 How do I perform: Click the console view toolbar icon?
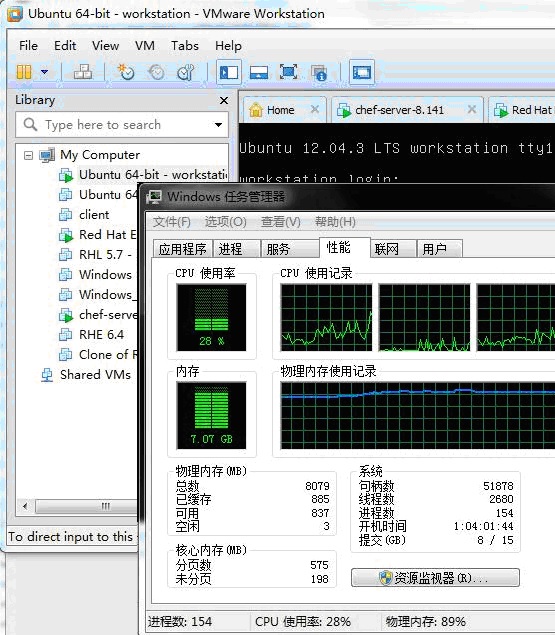[x=362, y=72]
